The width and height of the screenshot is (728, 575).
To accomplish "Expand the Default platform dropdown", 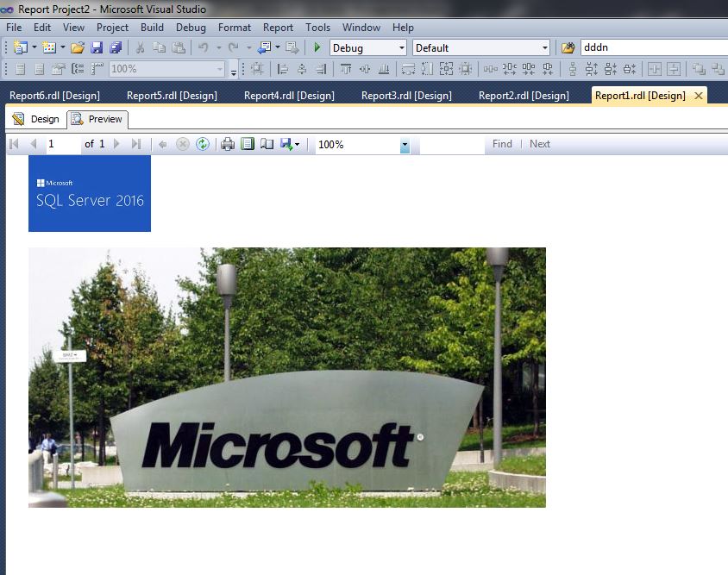I will click(544, 47).
